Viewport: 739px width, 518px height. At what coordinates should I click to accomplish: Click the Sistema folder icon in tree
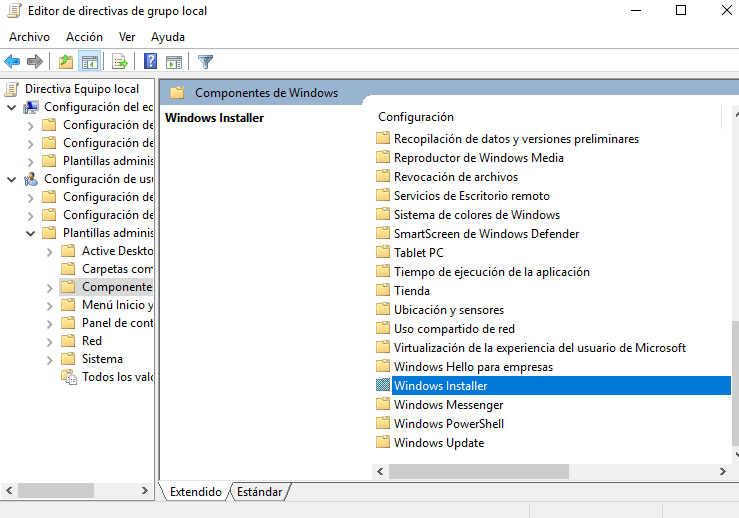click(x=68, y=359)
